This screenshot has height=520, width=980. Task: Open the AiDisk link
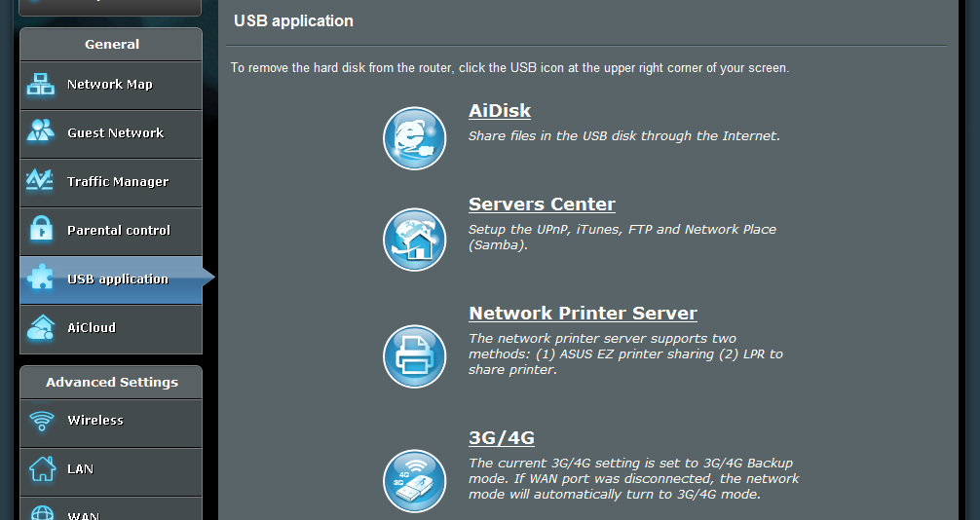click(500, 111)
